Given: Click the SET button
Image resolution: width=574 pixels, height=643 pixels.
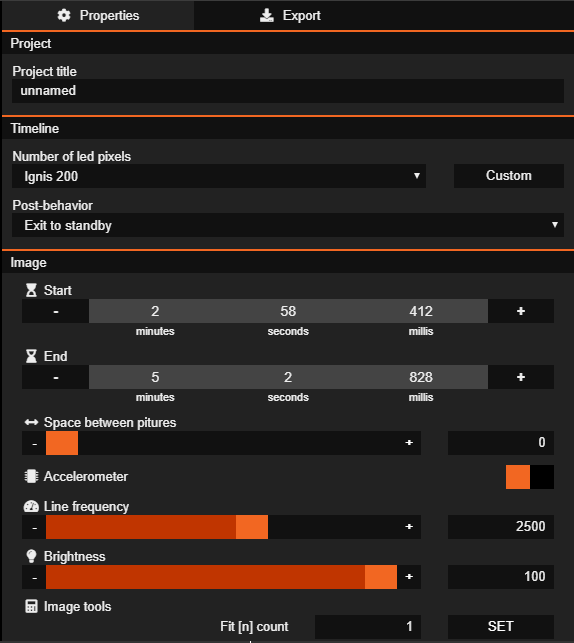Looking at the screenshot, I should (501, 627).
